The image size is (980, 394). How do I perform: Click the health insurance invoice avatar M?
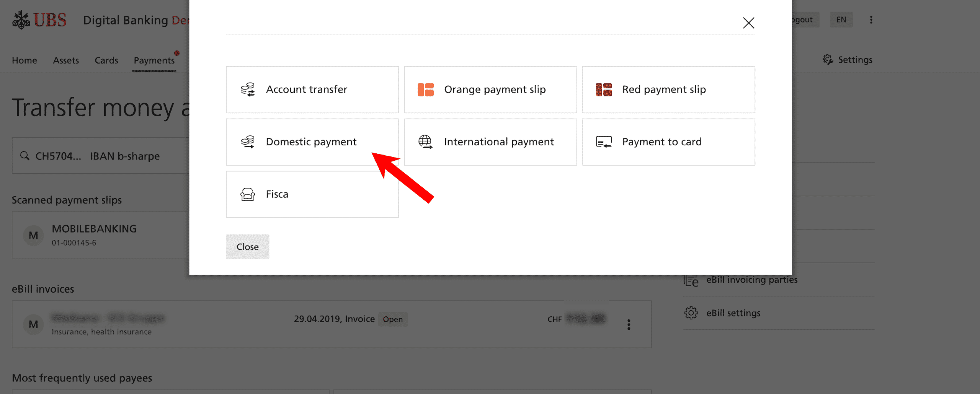click(x=33, y=324)
